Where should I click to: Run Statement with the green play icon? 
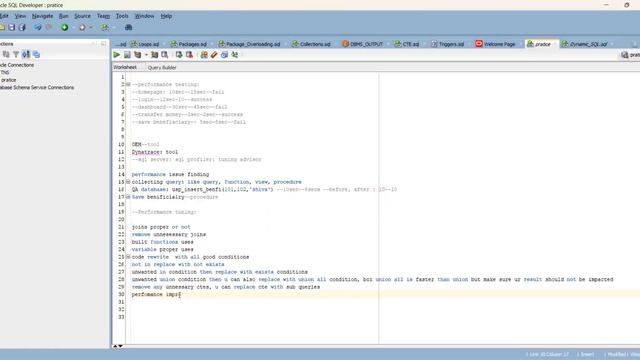click(117, 55)
